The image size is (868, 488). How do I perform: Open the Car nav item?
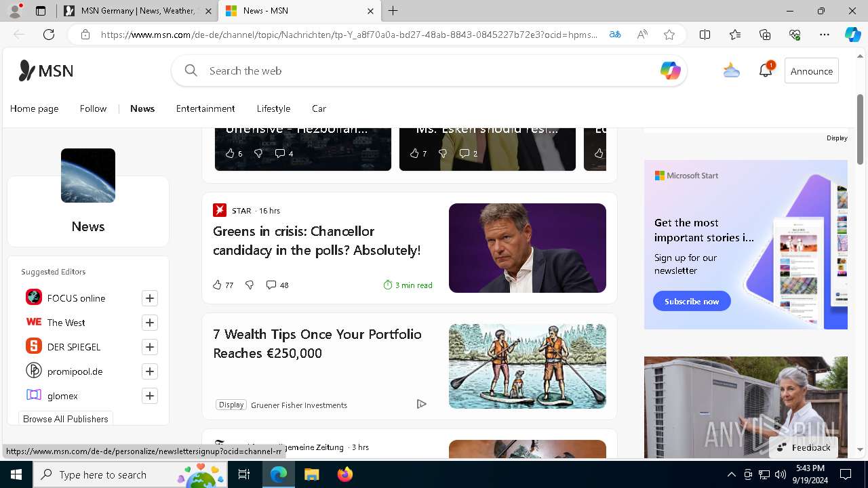pos(319,108)
